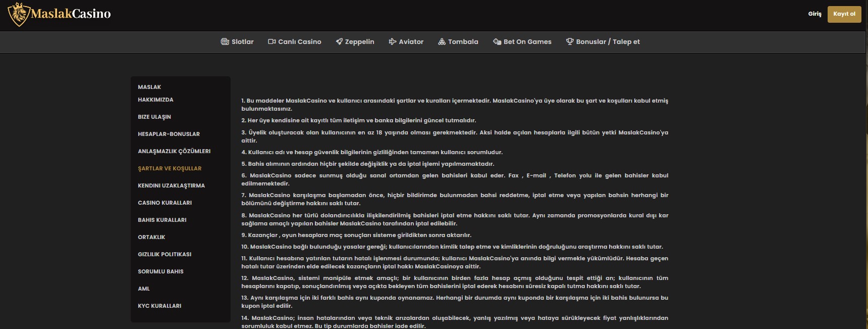
Task: Open Kendini Uzaklaştırma page
Action: 171,185
